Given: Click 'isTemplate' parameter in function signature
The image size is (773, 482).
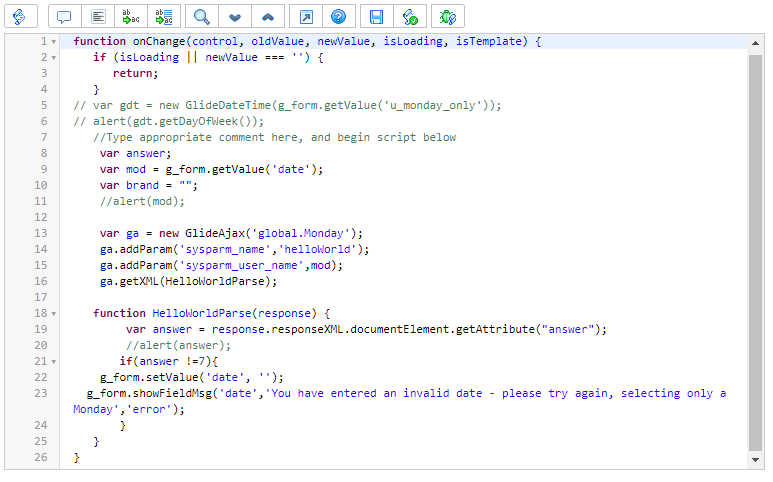Looking at the screenshot, I should 488,41.
